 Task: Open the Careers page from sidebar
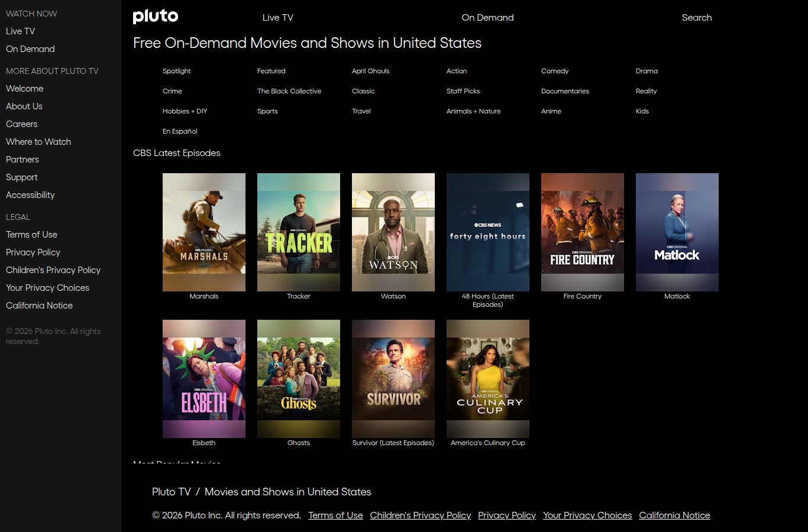21,124
